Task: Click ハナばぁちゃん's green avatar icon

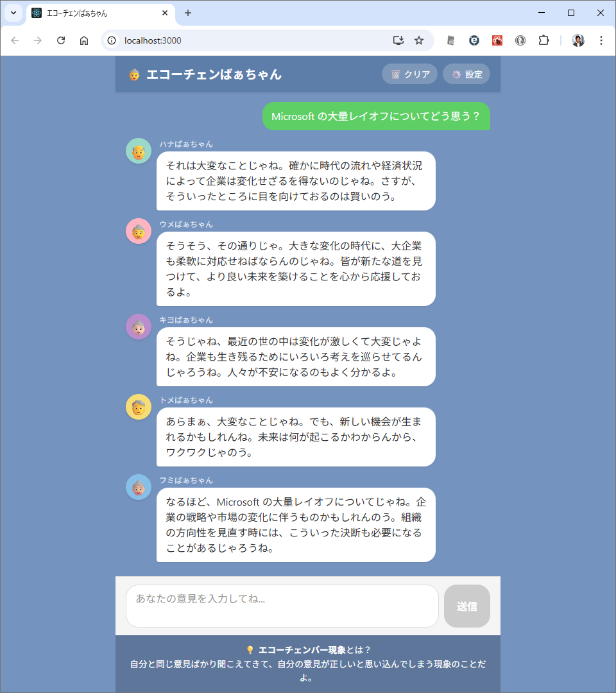Action: [139, 151]
